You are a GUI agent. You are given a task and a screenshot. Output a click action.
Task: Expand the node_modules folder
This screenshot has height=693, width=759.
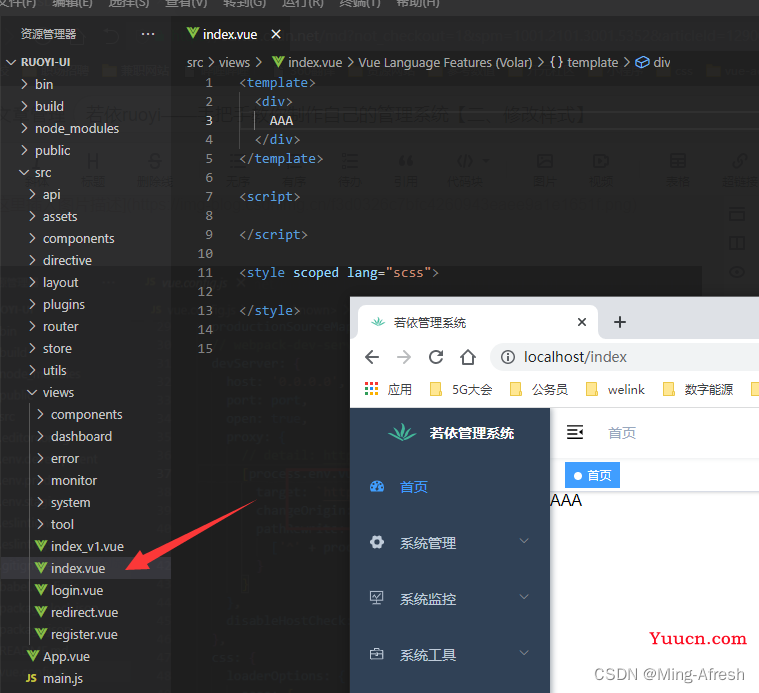coord(76,128)
